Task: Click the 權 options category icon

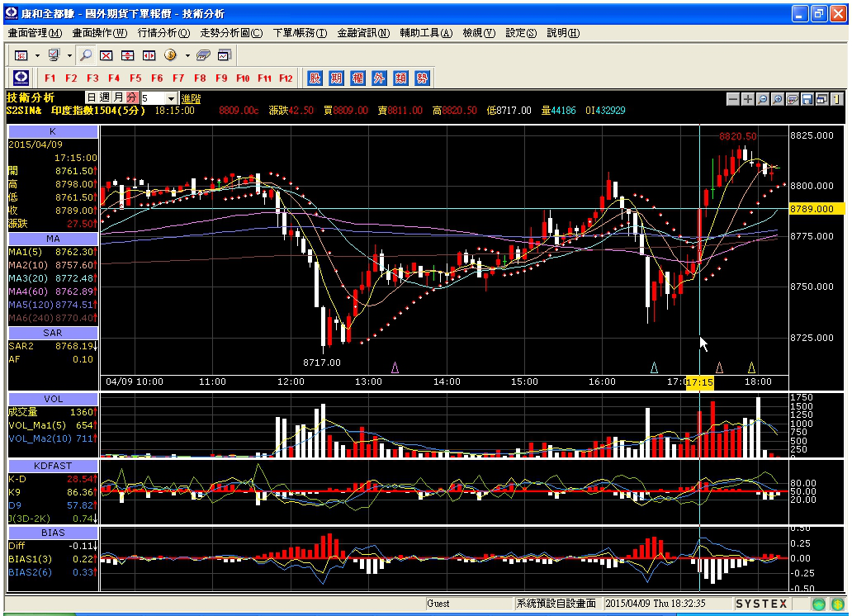Action: pos(357,78)
